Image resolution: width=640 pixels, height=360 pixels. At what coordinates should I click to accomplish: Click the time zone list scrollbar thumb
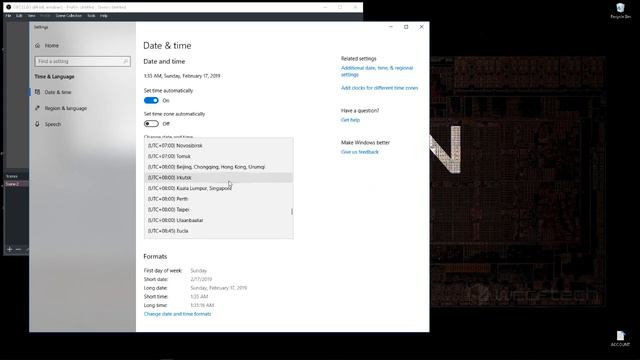click(x=292, y=211)
